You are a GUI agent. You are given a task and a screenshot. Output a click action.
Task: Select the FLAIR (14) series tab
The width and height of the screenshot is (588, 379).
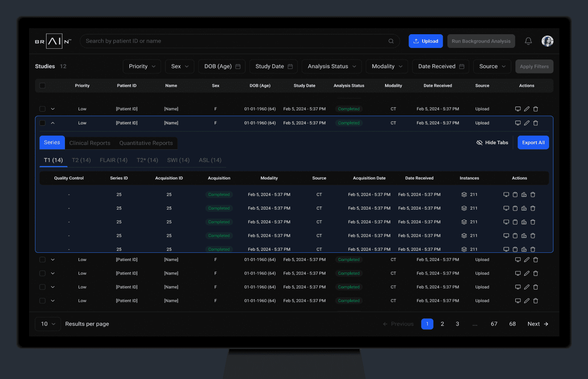coord(114,160)
